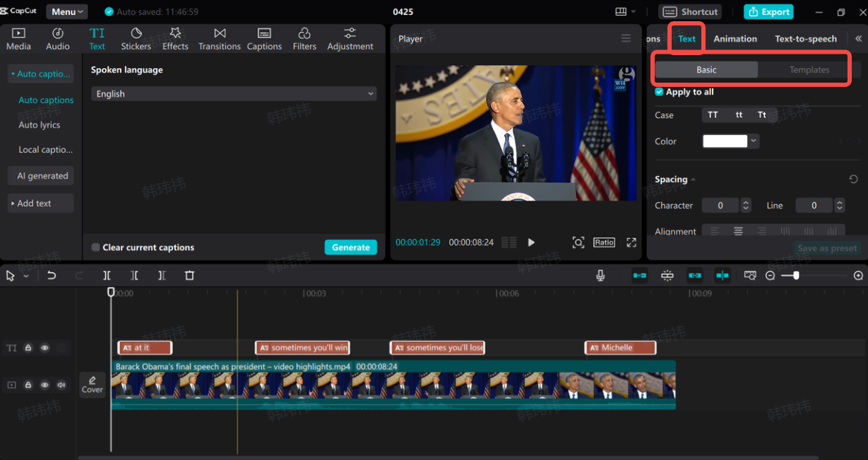Viewport: 868px width, 460px height.
Task: Click the timeline zoom in plus icon
Action: [x=858, y=276]
